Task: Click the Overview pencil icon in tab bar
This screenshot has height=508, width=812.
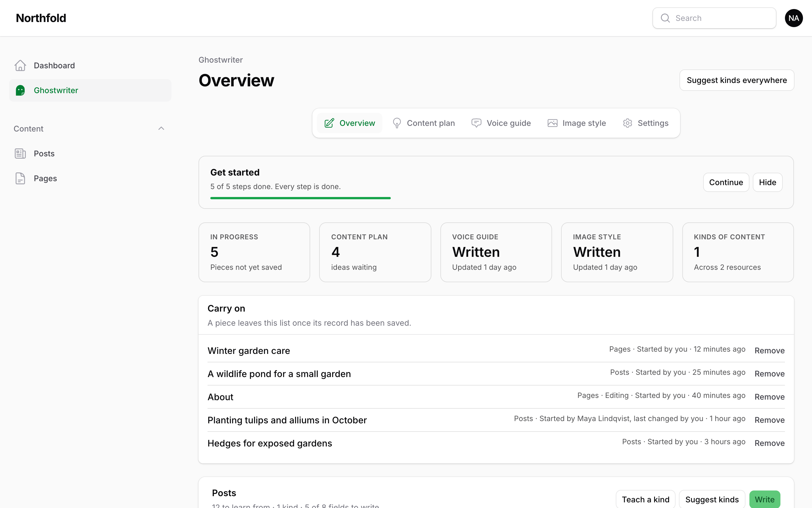Action: [x=329, y=123]
